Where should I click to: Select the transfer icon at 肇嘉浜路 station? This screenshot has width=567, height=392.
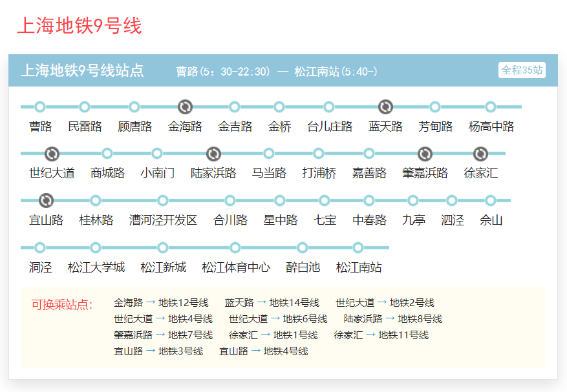tap(425, 154)
